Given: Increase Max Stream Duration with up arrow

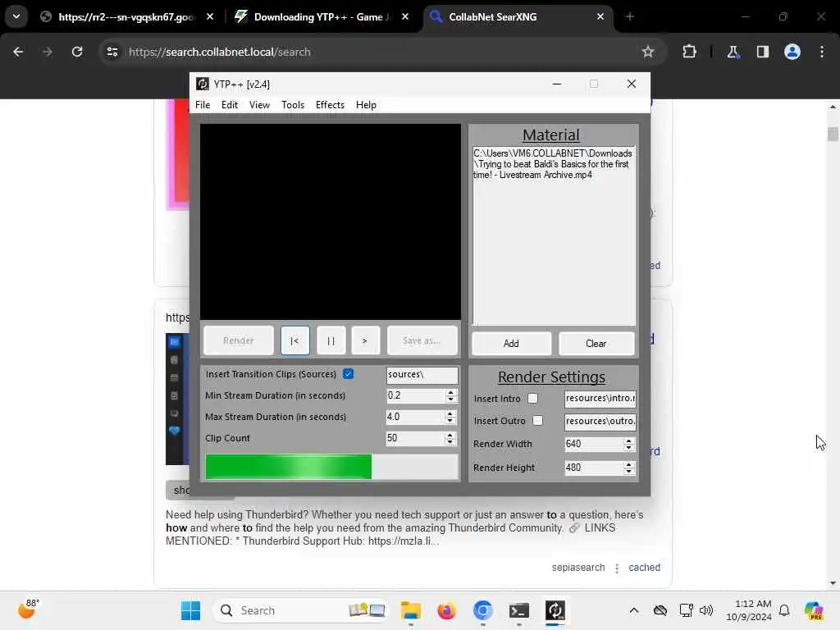Looking at the screenshot, I should coord(450,413).
